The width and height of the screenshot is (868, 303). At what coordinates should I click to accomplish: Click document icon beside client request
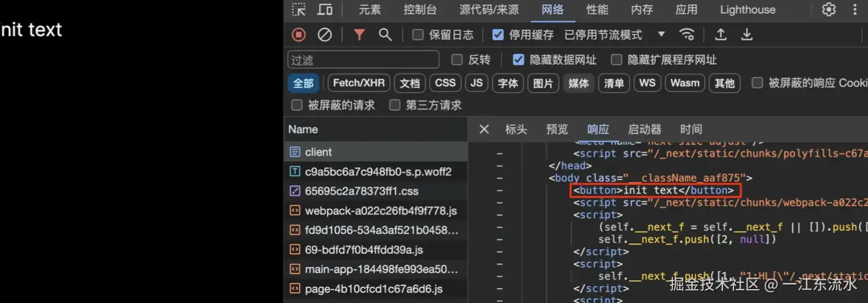[295, 152]
